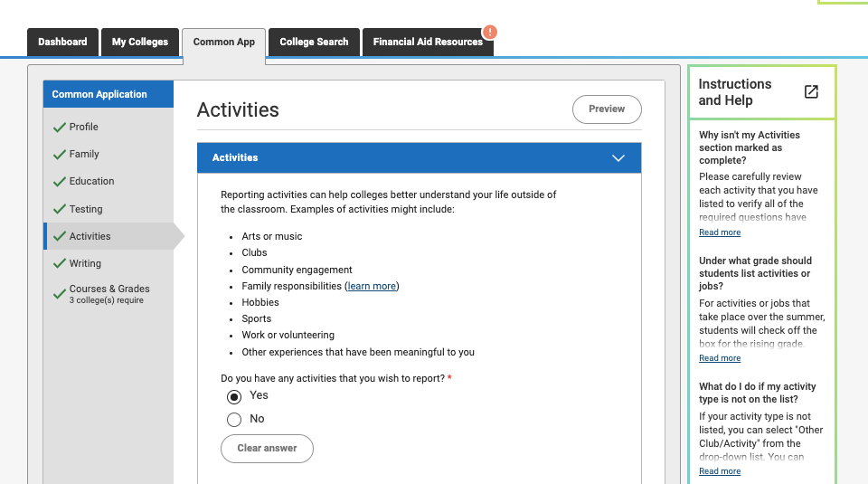
Task: Open Instructions and Help in new window icon
Action: (811, 91)
